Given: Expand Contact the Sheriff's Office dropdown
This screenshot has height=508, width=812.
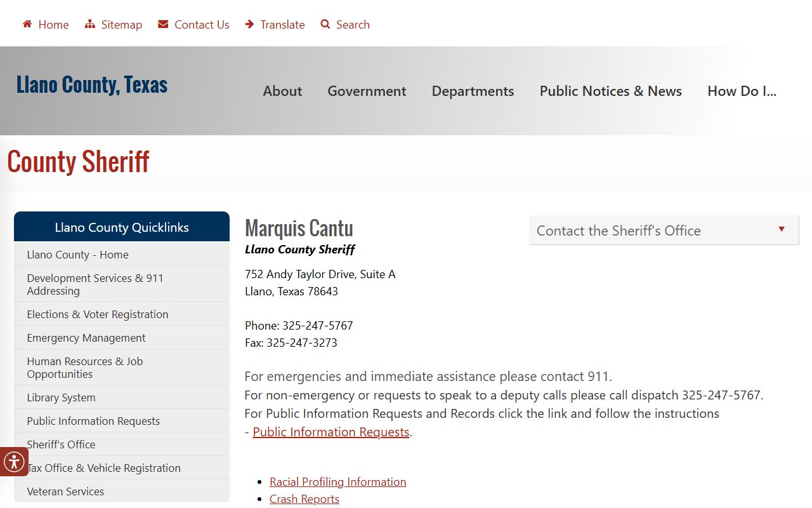Looking at the screenshot, I should point(664,231).
